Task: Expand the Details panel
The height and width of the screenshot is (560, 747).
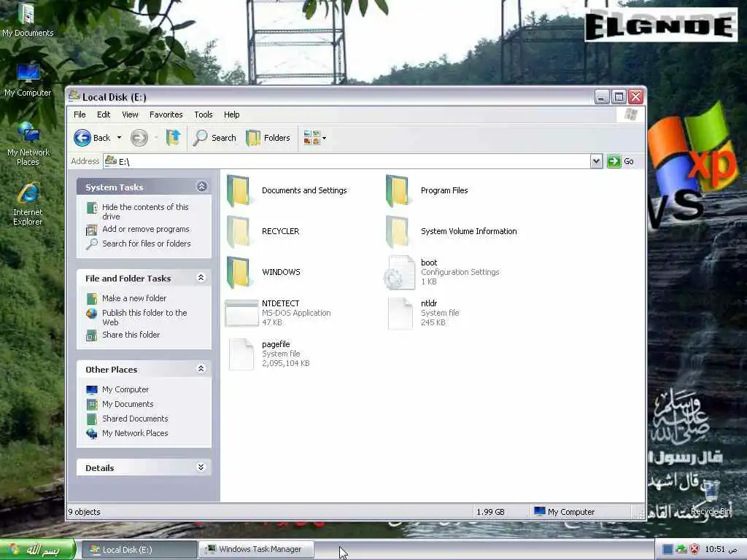Action: [x=201, y=467]
